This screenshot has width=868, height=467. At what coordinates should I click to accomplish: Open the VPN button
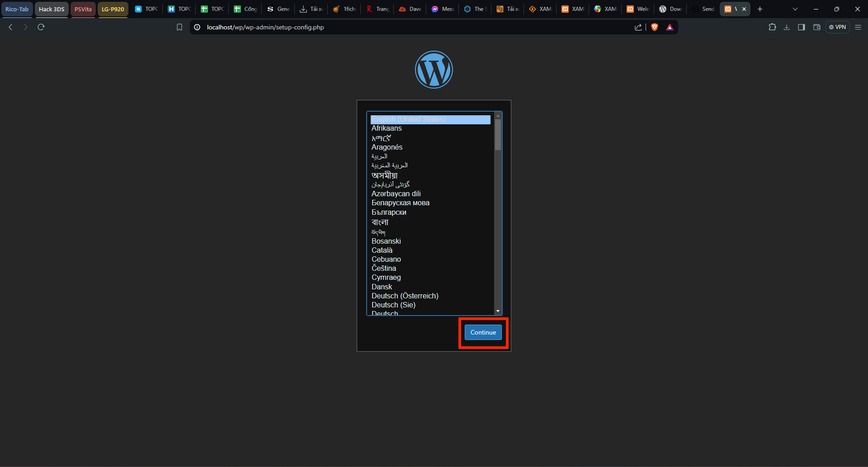click(x=838, y=27)
